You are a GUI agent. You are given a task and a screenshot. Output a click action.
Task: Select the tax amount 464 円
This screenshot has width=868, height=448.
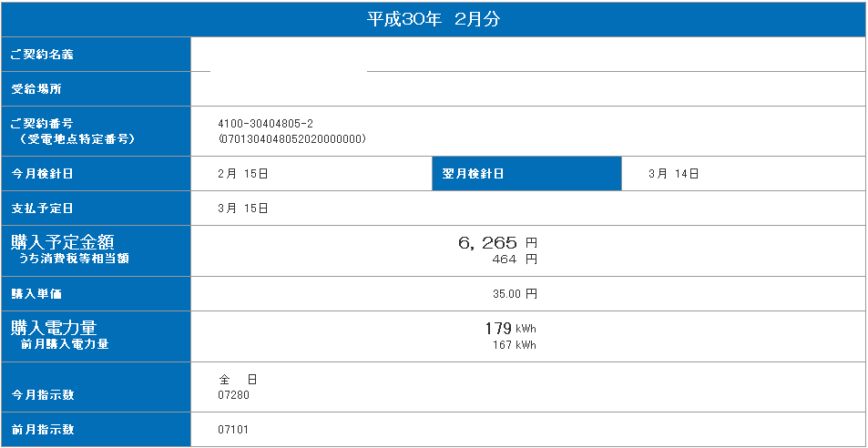coord(515,259)
